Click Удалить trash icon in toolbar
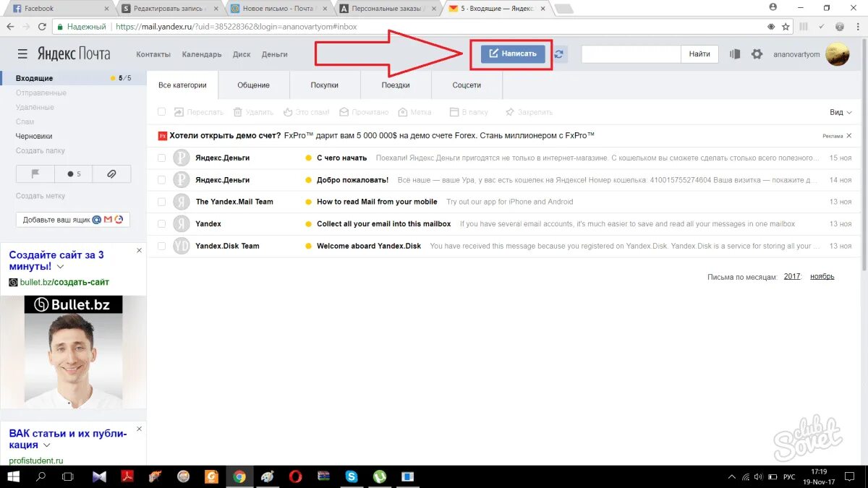Image resolution: width=868 pixels, height=488 pixels. [x=238, y=112]
